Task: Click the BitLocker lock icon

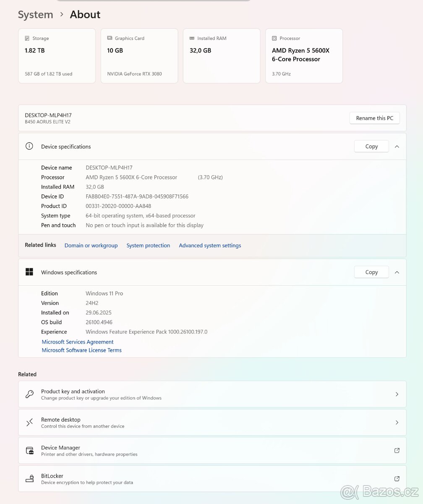Action: pos(29,478)
